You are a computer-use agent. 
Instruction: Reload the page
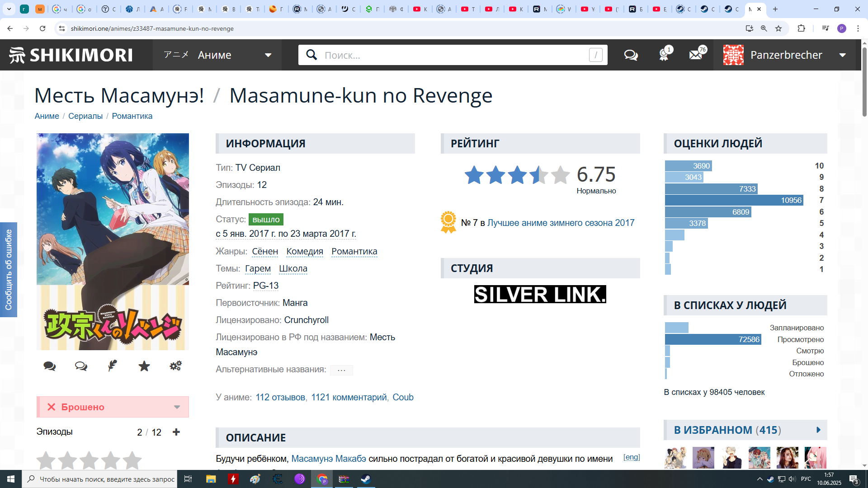pos(42,28)
